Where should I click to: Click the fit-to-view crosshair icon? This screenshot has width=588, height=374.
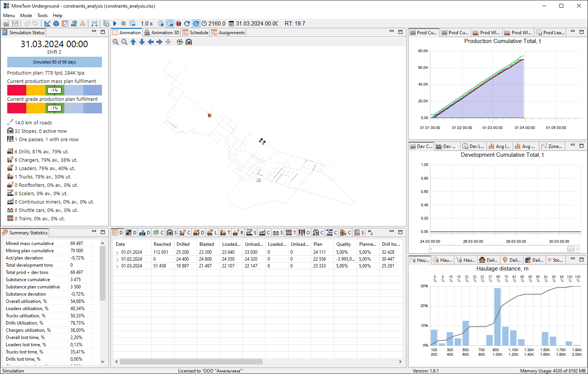point(168,42)
